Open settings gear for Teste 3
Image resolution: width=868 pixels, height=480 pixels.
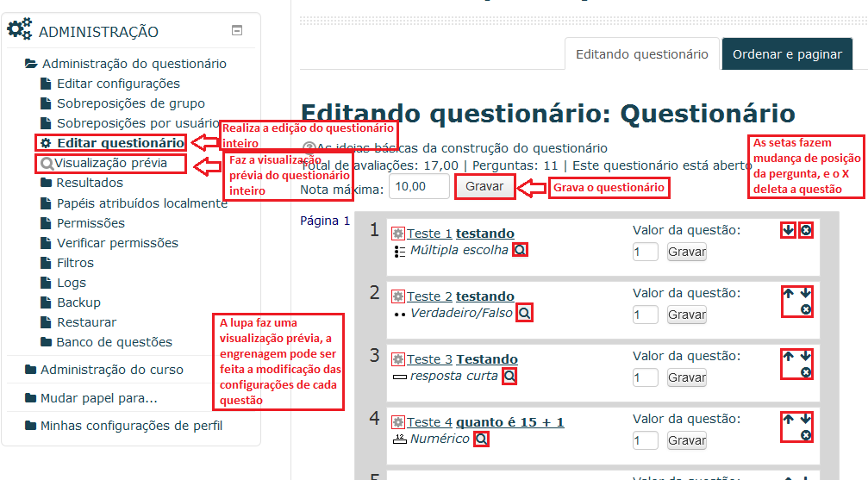pos(397,359)
